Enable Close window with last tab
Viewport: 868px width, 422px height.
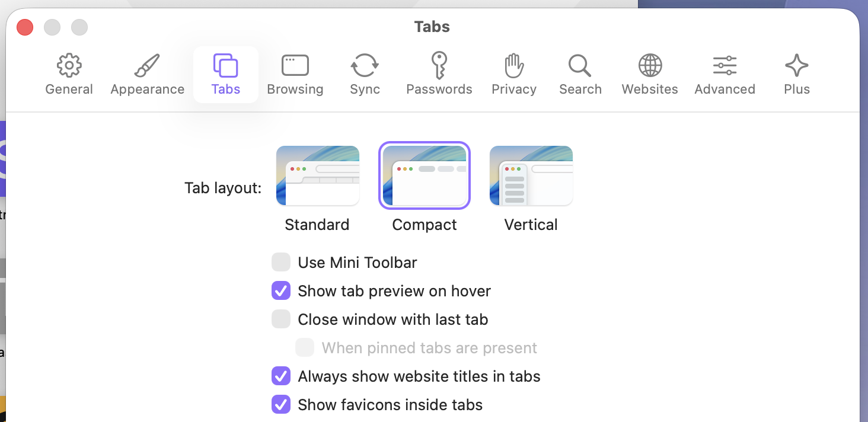pyautogui.click(x=281, y=319)
